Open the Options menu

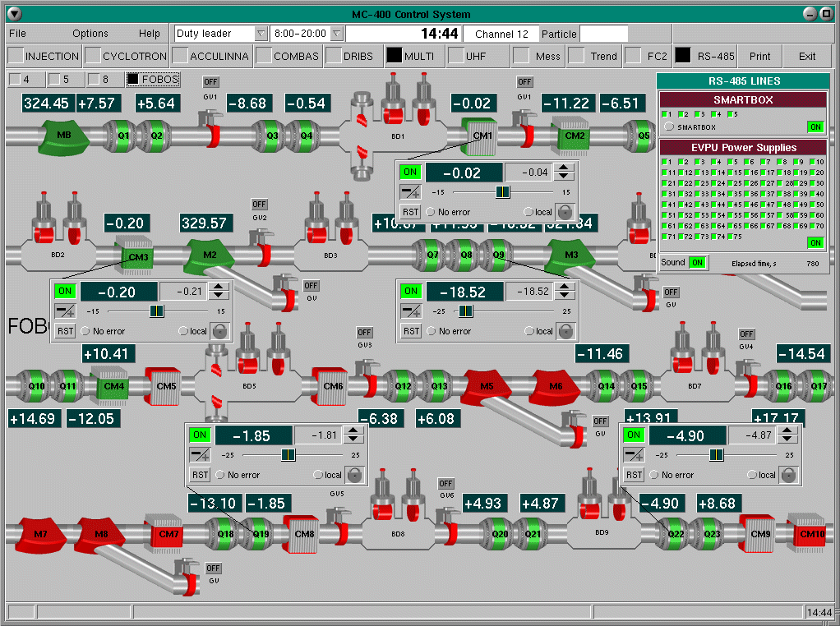[x=90, y=34]
